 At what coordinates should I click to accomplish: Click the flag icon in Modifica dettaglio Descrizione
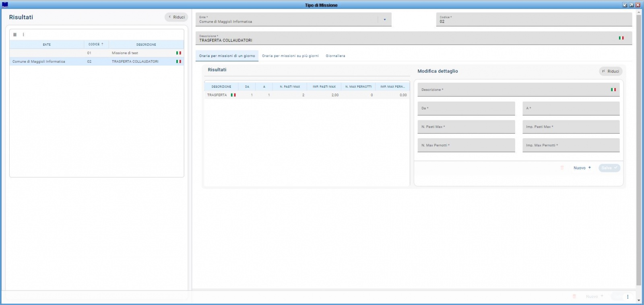pos(613,90)
